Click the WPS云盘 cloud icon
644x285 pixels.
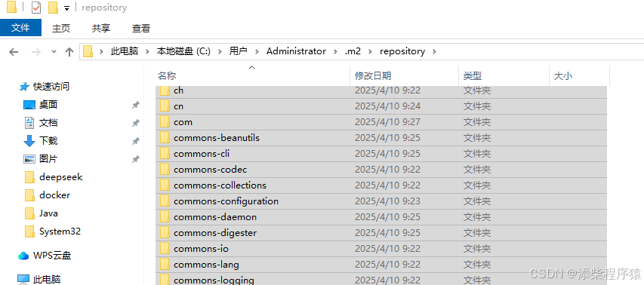(x=23, y=256)
